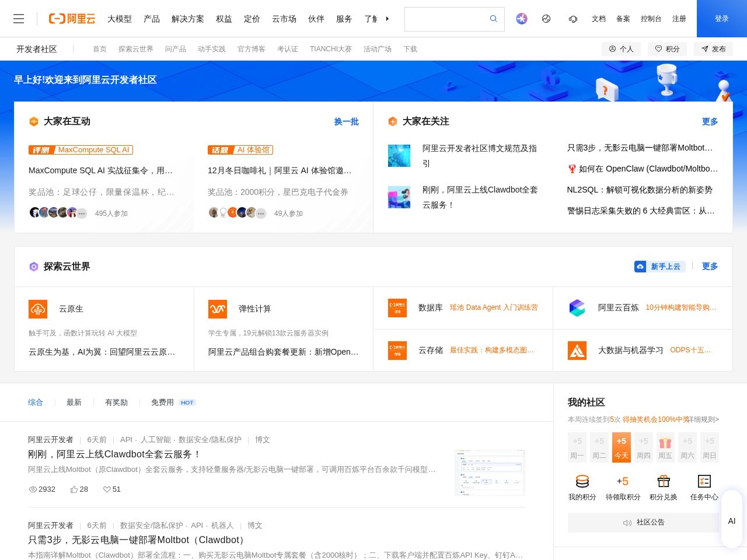Image resolution: width=747 pixels, height=560 pixels.
Task: Open the hamburger menu at top left
Action: point(19,19)
